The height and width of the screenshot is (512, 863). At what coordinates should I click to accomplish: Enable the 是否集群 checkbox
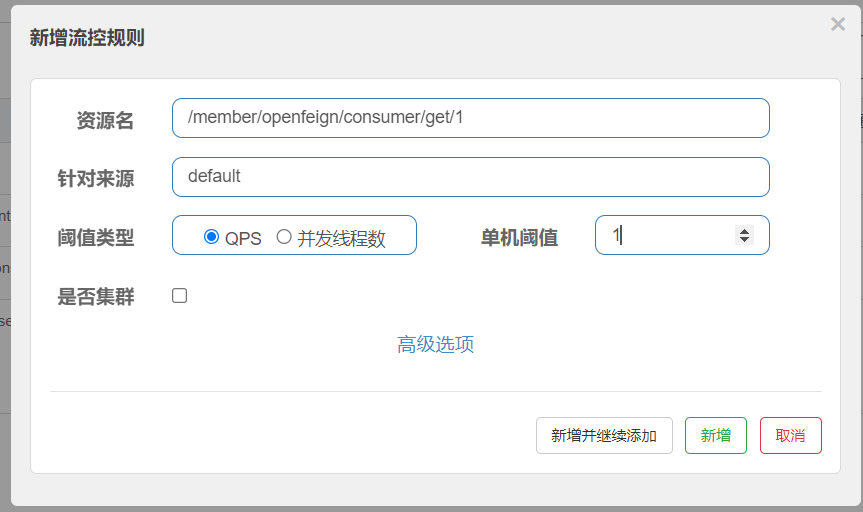(180, 296)
